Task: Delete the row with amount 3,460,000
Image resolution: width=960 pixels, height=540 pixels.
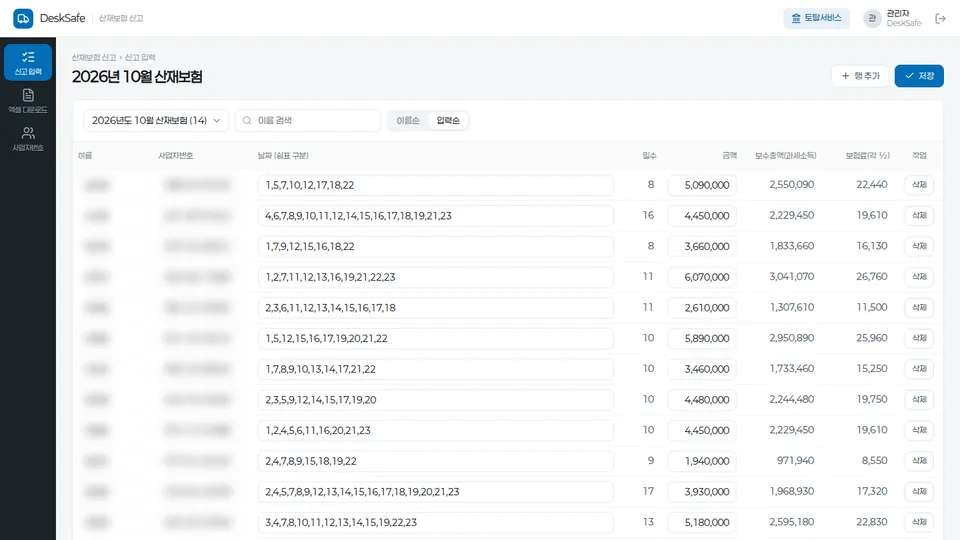Action: pos(919,369)
